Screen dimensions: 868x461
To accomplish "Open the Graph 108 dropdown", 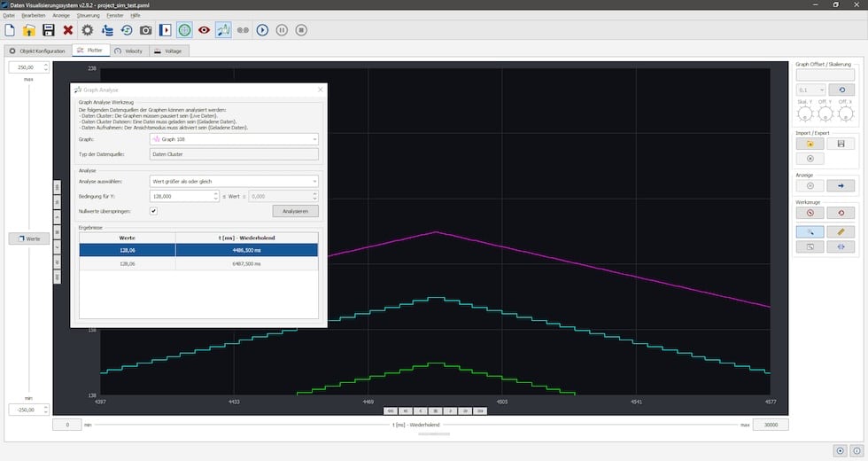I will tap(234, 139).
